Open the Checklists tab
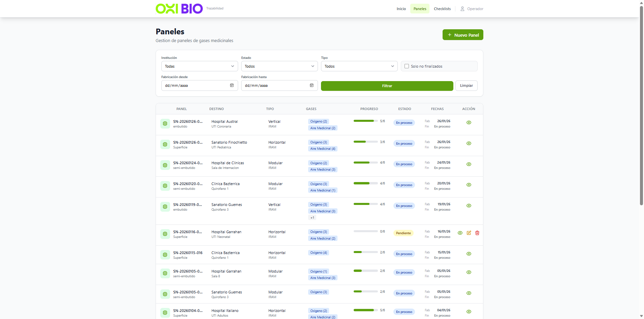The image size is (644, 319). 442,9
